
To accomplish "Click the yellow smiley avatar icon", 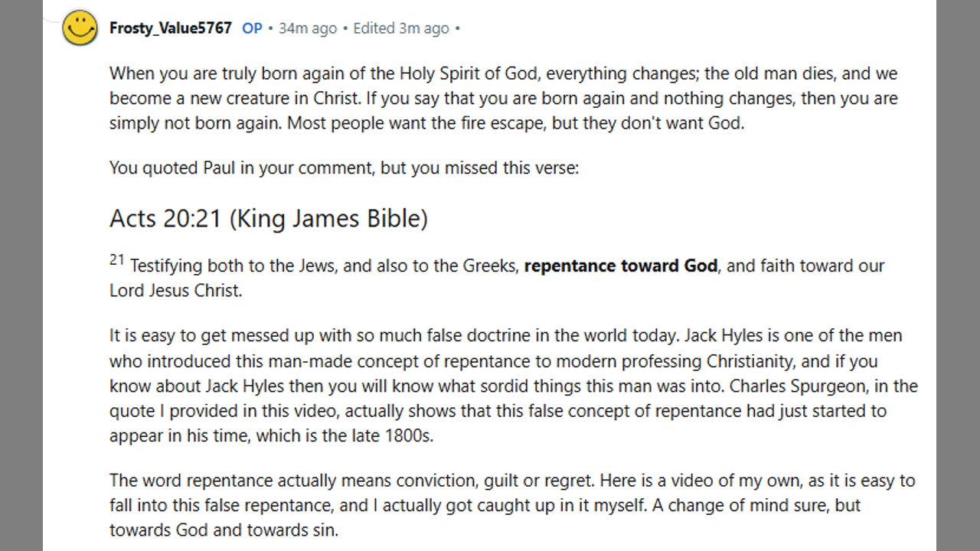I will click(80, 28).
